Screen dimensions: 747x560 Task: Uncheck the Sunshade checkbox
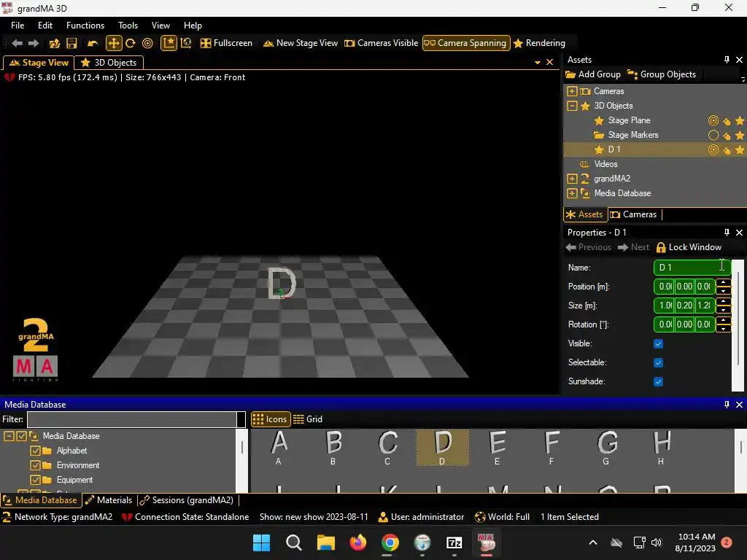(659, 382)
